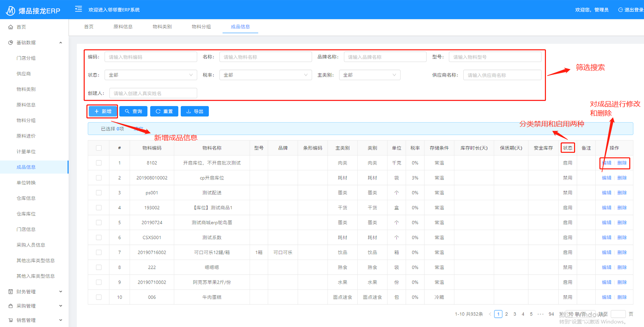Open 计量单位 in the sidebar
The image size is (644, 327).
pos(26,152)
